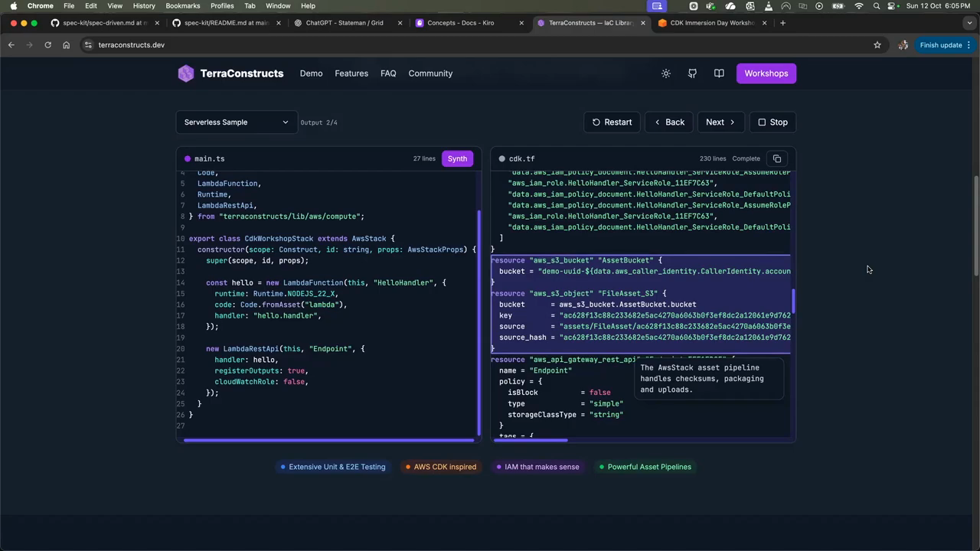The width and height of the screenshot is (980, 551).
Task: Open a new browser tab
Action: click(x=782, y=23)
